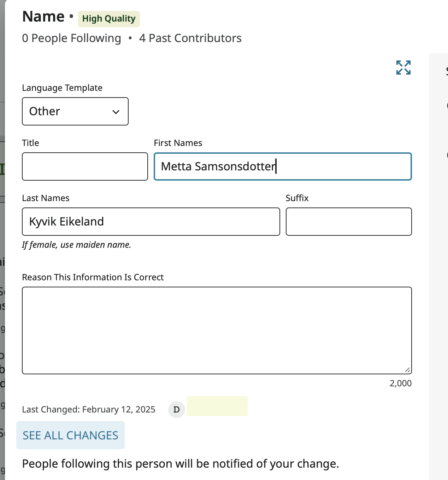Click 0 People Following
Image resolution: width=448 pixels, height=480 pixels.
coord(71,38)
